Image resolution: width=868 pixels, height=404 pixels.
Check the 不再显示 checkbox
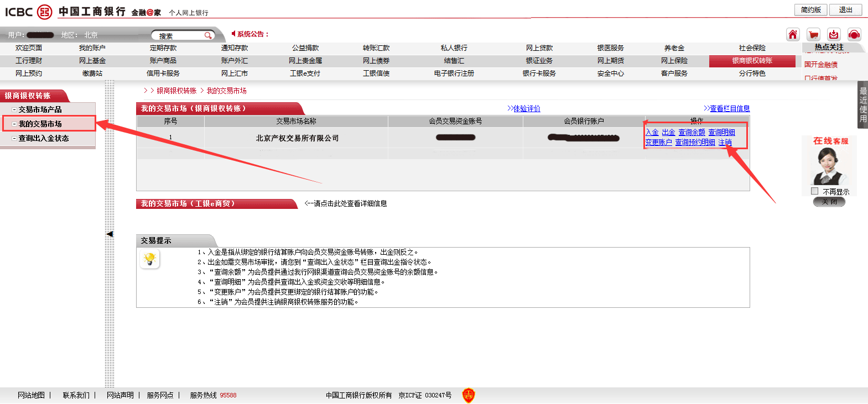pyautogui.click(x=814, y=191)
